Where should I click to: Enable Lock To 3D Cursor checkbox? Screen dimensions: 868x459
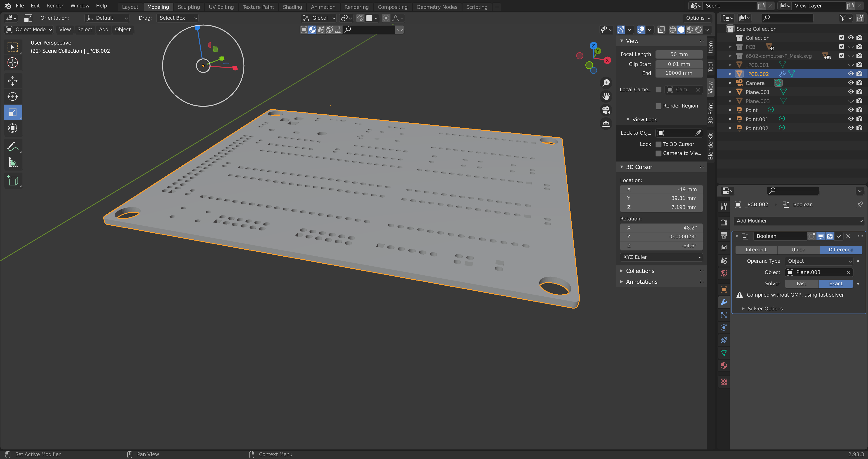coord(658,144)
